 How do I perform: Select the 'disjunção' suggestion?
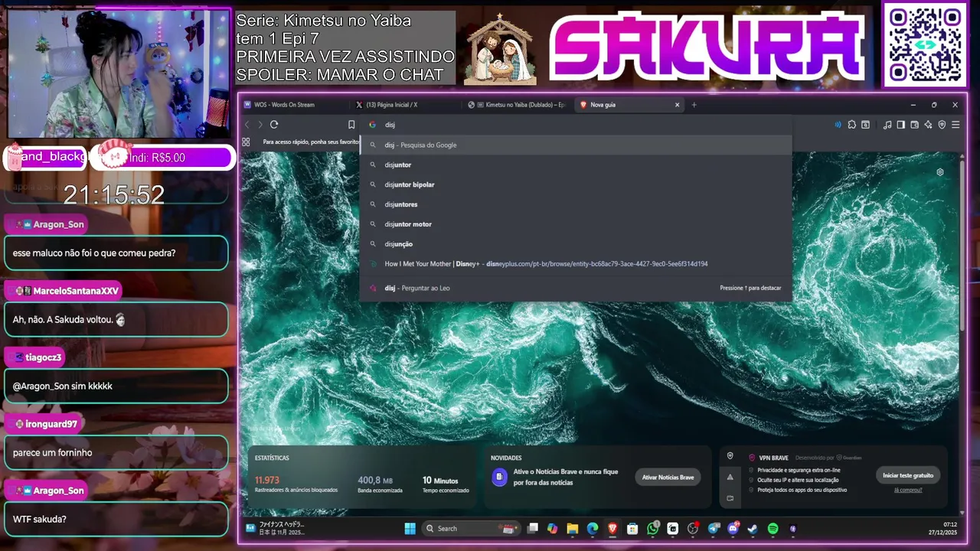click(x=576, y=244)
